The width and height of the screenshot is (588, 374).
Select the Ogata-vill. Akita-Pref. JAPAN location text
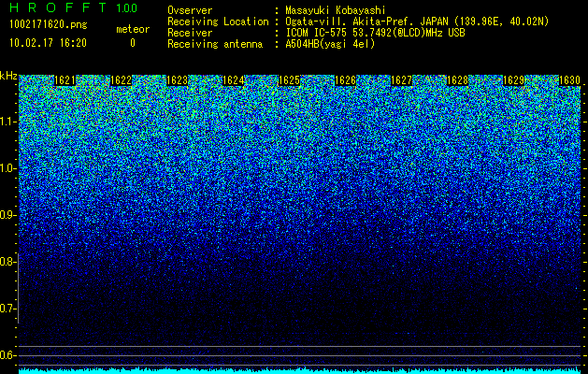[x=417, y=22]
